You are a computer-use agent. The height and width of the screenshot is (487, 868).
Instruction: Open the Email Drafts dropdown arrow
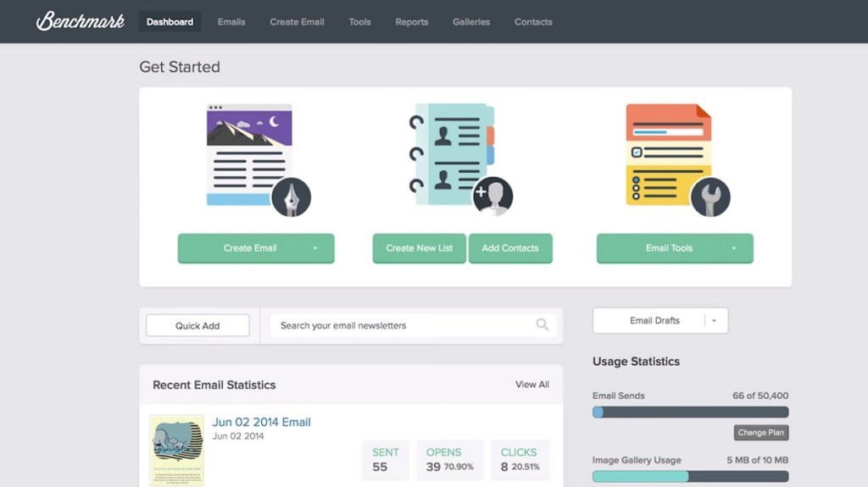pos(714,320)
